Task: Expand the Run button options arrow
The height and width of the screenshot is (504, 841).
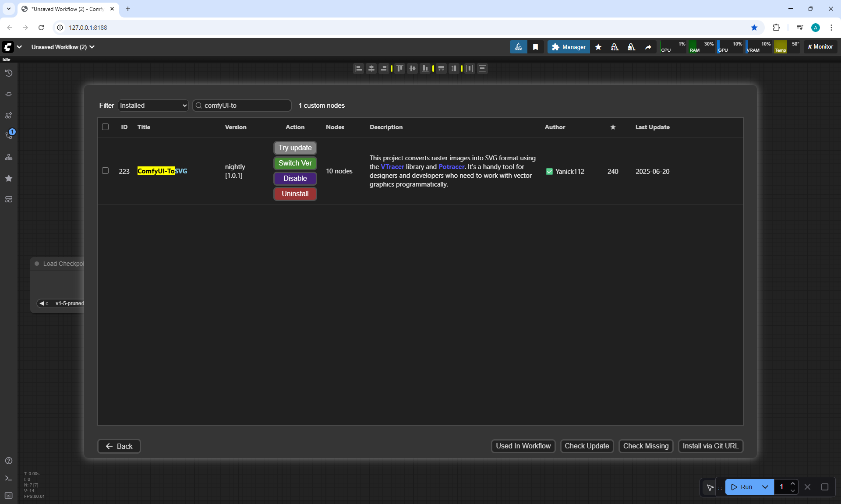Action: [765, 487]
